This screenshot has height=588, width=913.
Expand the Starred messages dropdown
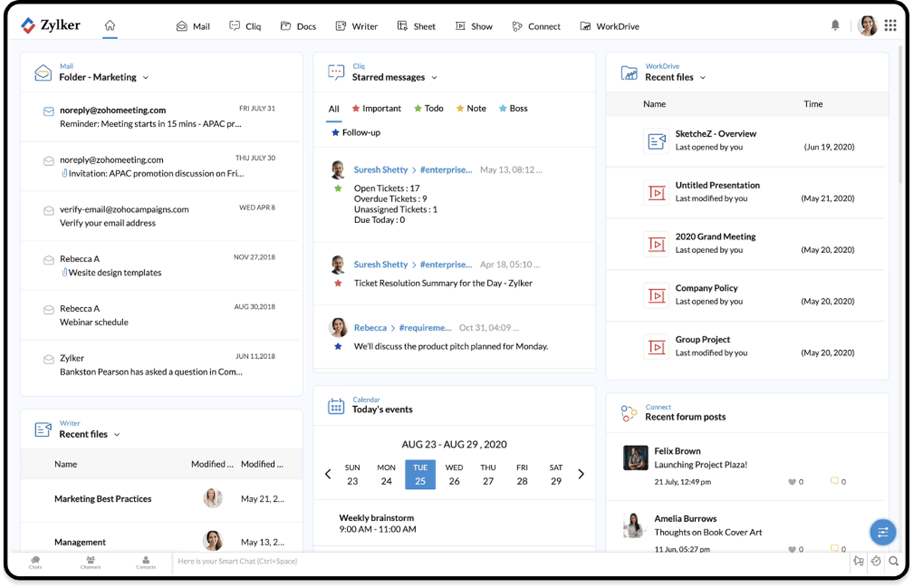pyautogui.click(x=434, y=77)
